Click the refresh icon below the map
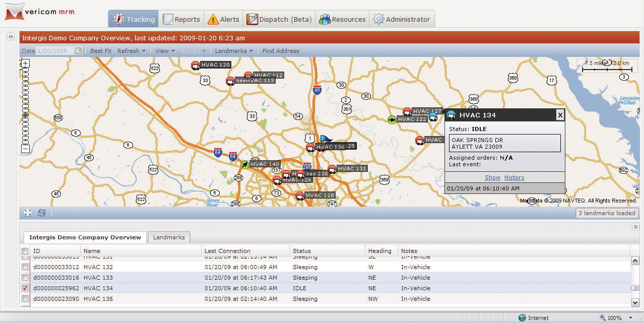644x324 pixels. (42, 213)
